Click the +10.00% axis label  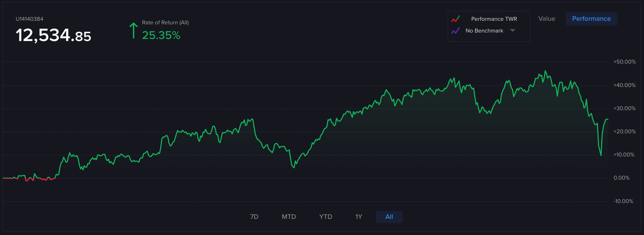[x=624, y=155]
